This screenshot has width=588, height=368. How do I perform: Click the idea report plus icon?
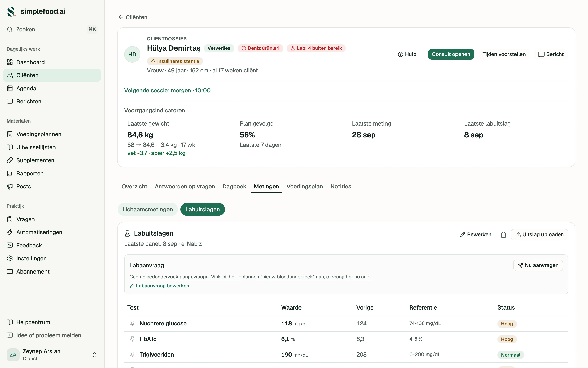(x=10, y=335)
